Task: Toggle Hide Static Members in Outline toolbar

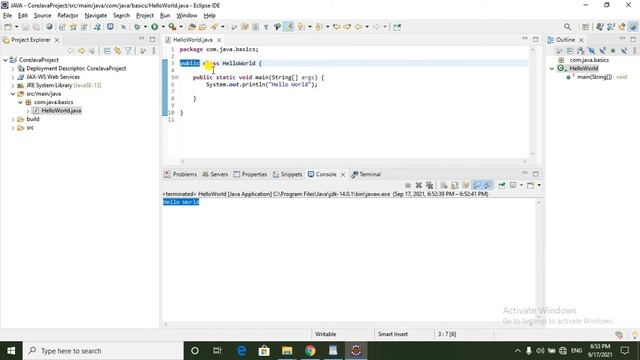Action: (602, 51)
